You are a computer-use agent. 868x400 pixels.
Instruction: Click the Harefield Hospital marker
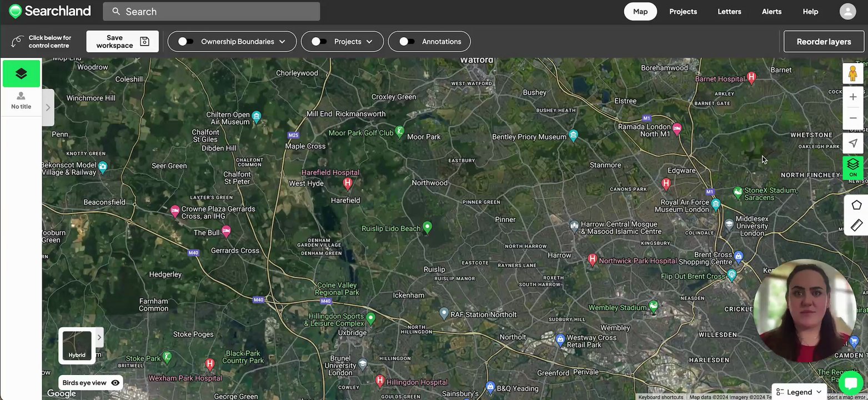click(x=348, y=183)
